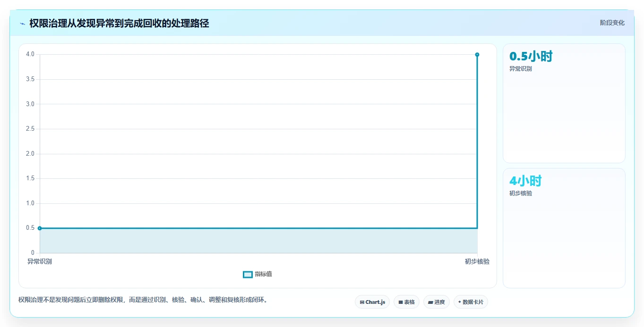This screenshot has width=644, height=327.
Task: Click the 4小时 metric card value
Action: (525, 181)
